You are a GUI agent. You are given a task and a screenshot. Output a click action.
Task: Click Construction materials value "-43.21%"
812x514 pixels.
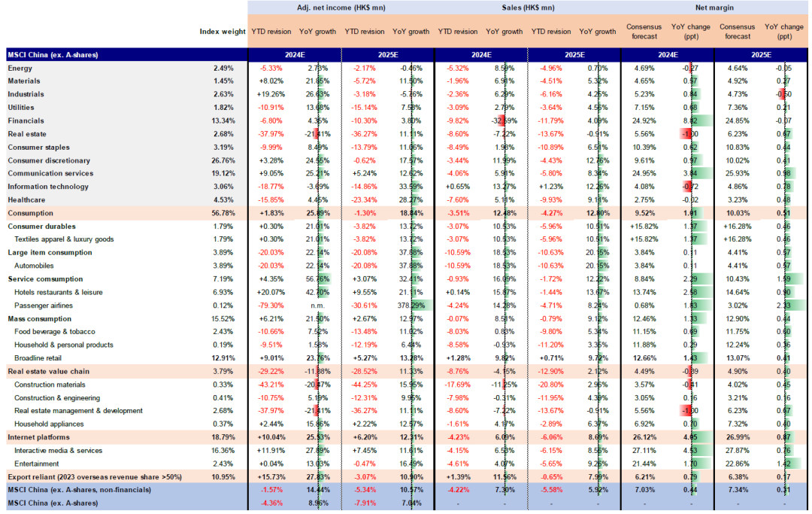272,385
